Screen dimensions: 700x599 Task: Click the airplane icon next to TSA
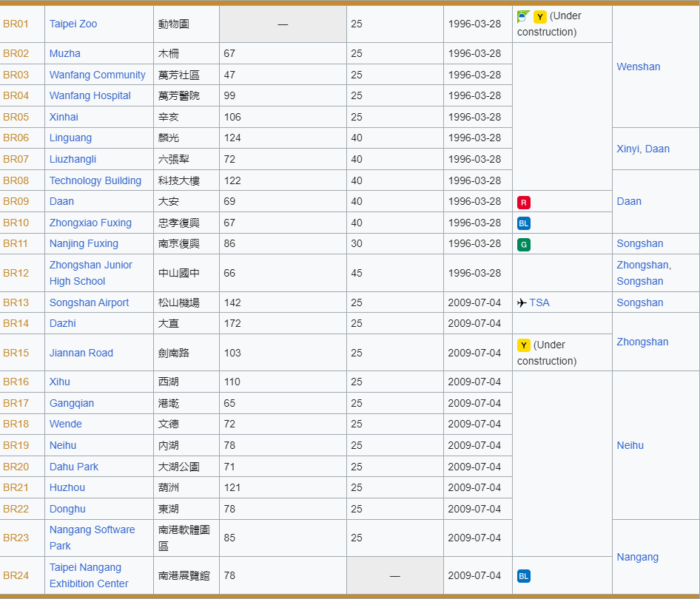point(522,302)
